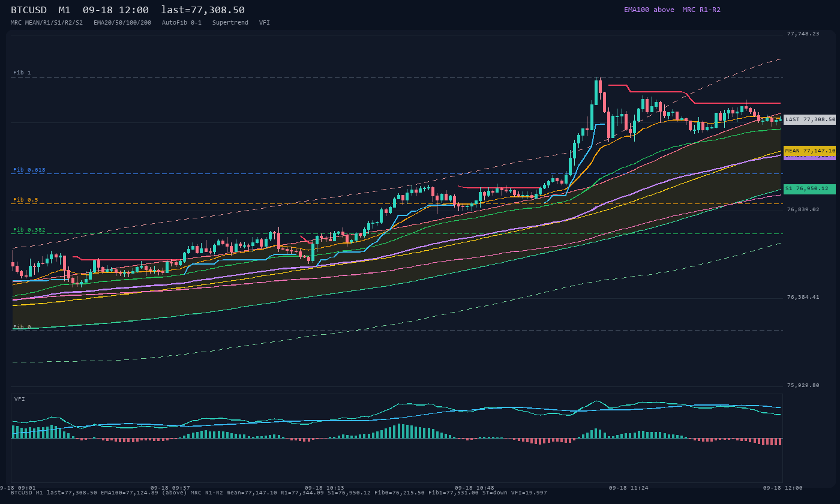Viewport: 840px width, 504px height.
Task: Click the "Fib 0.382" level label
Action: [x=29, y=230]
